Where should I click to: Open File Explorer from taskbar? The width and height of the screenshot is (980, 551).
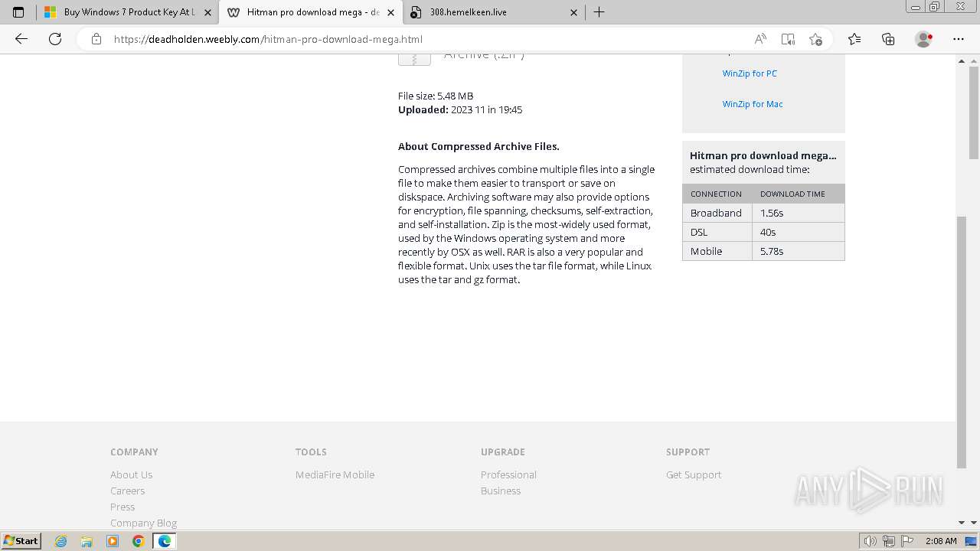pos(87,541)
